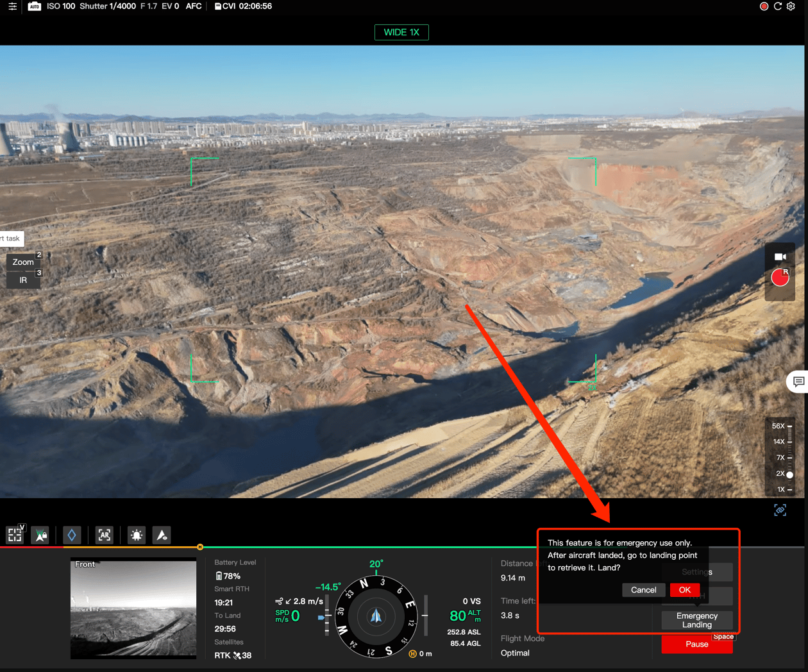Cancel the emergency landing dialog
Viewport: 808px width, 672px height.
643,590
